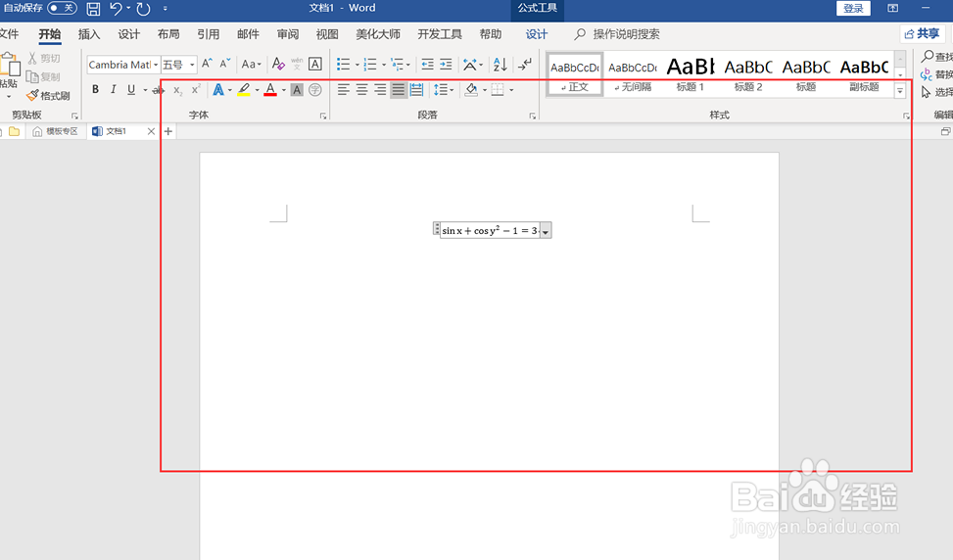The width and height of the screenshot is (953, 560).
Task: Add new document tab with plus icon
Action: 168,131
